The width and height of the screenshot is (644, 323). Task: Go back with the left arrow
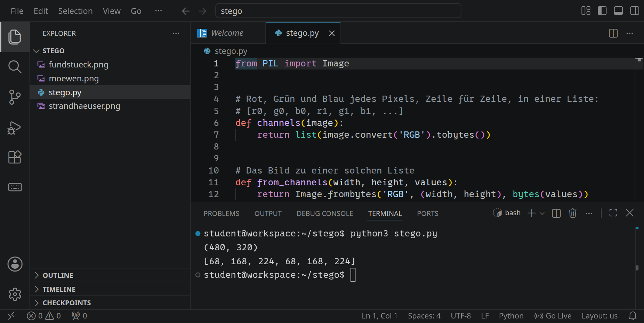[186, 11]
